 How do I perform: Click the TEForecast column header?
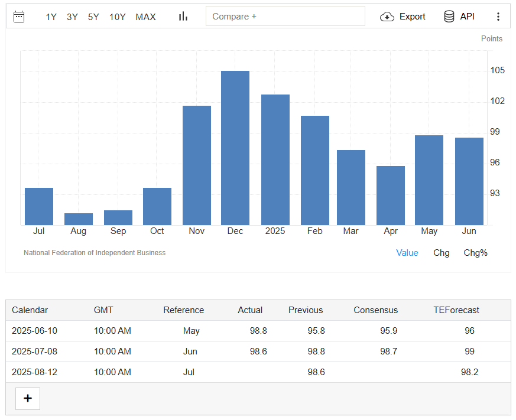(x=456, y=310)
